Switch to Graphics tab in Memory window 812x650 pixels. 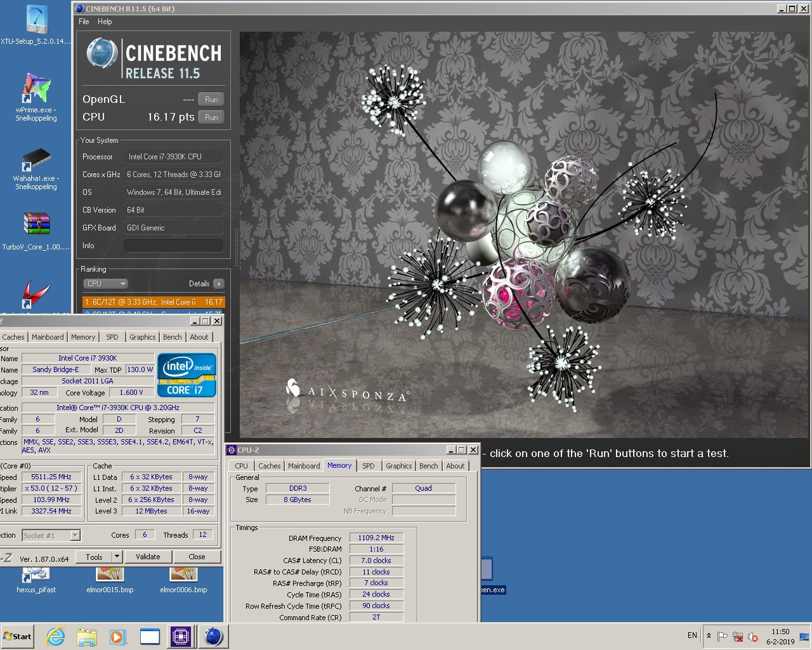[398, 466]
